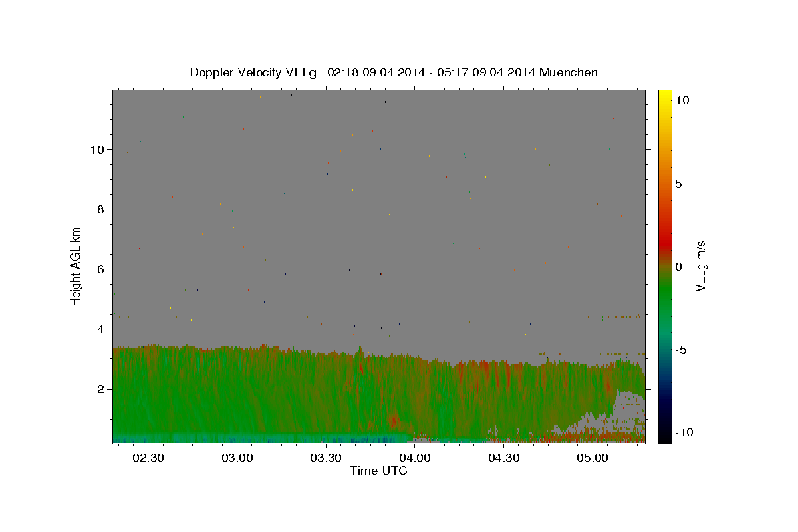Click the location name 'Muenchen'
This screenshot has height=532, width=798.
coord(569,72)
